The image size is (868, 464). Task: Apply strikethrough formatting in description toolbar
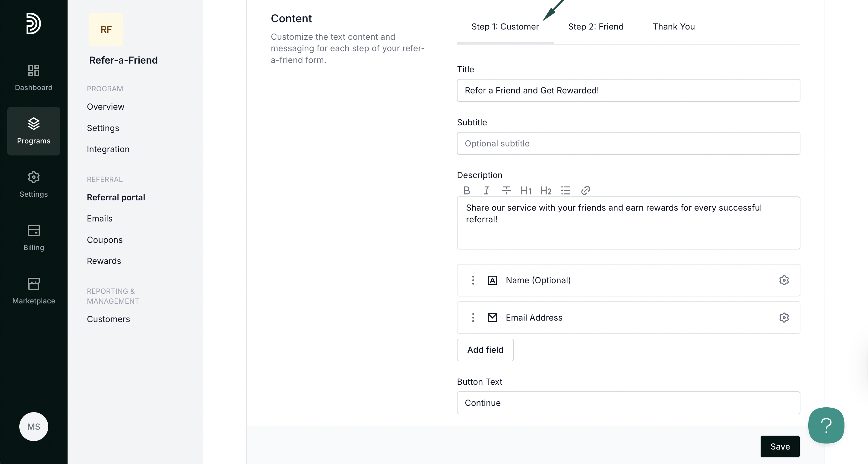[x=506, y=191]
